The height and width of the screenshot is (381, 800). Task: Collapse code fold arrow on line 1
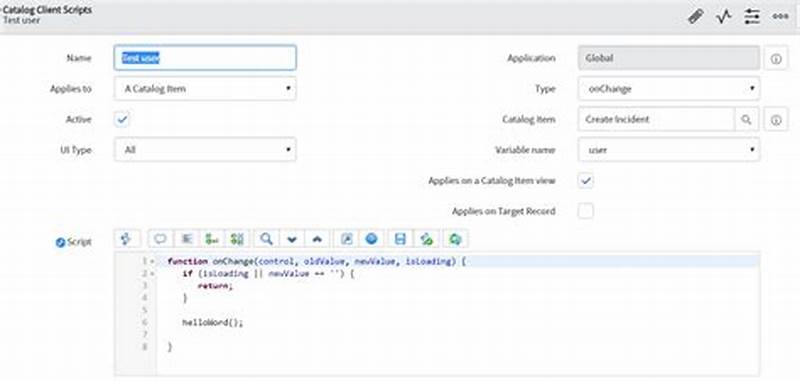[x=152, y=262]
